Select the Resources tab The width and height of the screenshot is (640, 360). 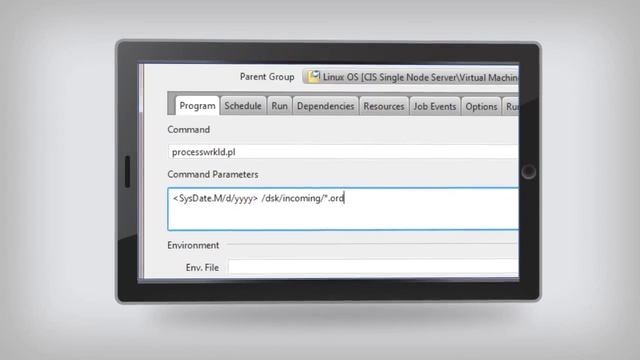tap(384, 107)
